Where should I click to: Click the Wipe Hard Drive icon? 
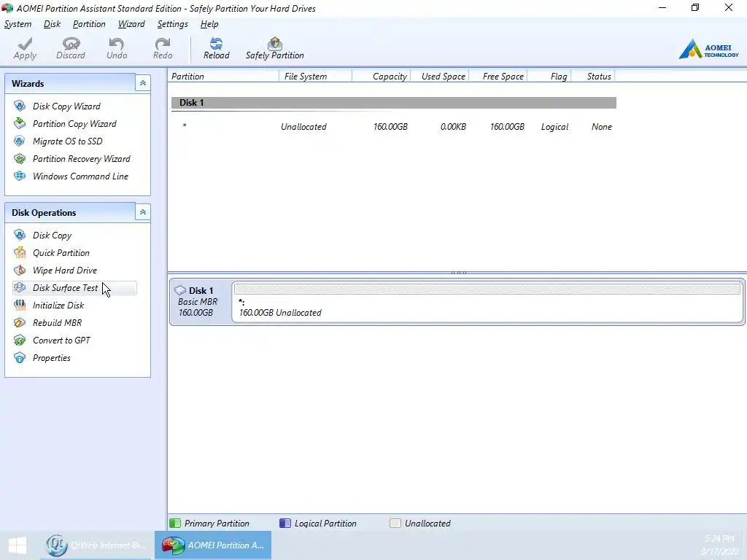20,270
